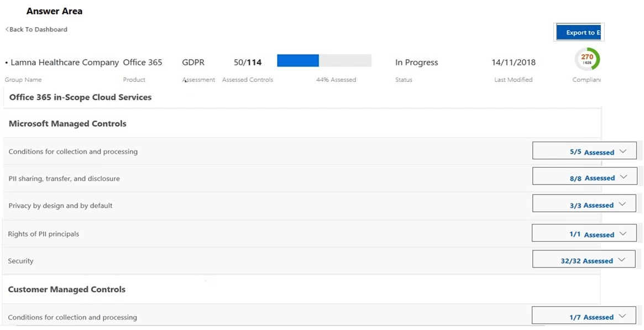Expand Security 32/32 Assessed chevron
The width and height of the screenshot is (644, 330).
click(x=621, y=260)
